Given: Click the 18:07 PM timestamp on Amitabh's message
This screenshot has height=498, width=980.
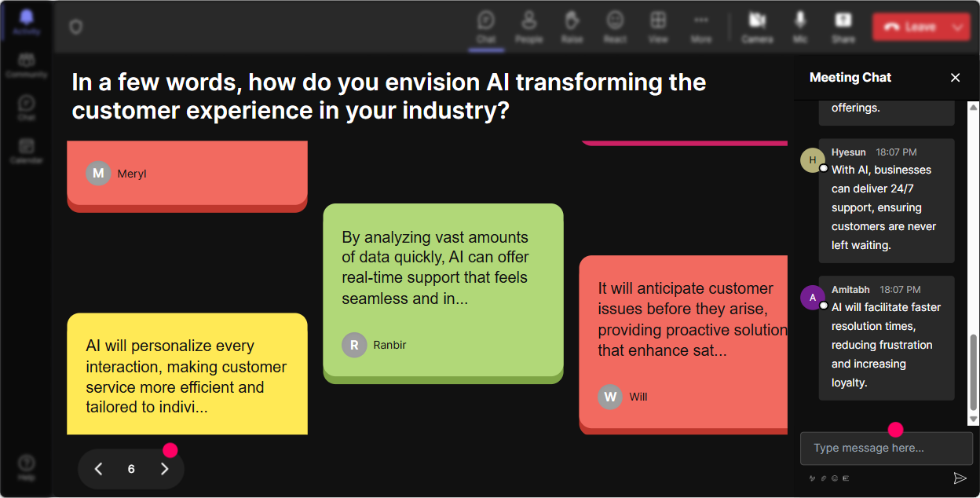Looking at the screenshot, I should 900,290.
